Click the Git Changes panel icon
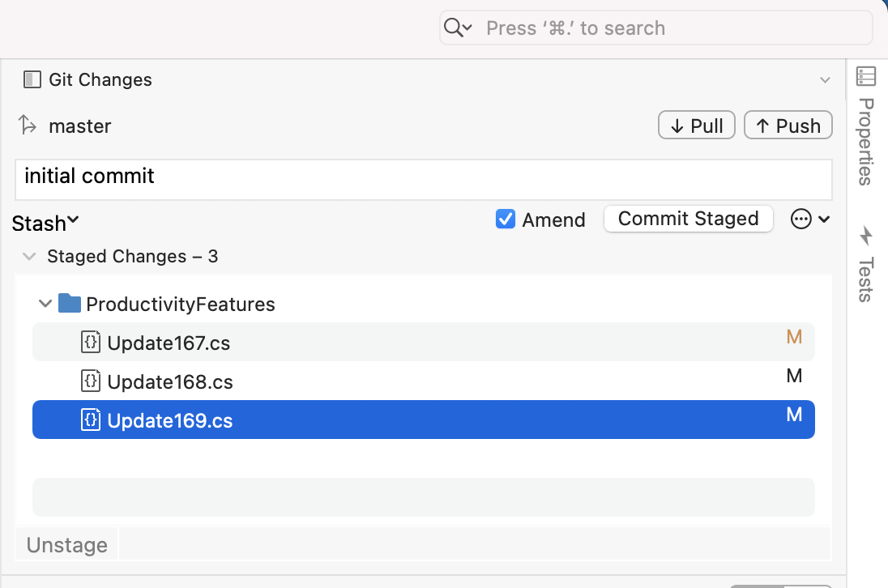Viewport: 888px width, 588px height. pyautogui.click(x=32, y=79)
